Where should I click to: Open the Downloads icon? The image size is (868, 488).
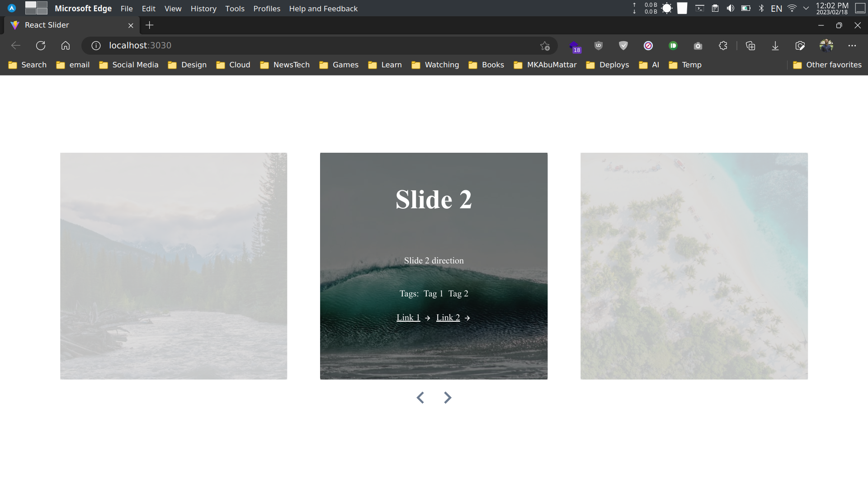pos(775,46)
